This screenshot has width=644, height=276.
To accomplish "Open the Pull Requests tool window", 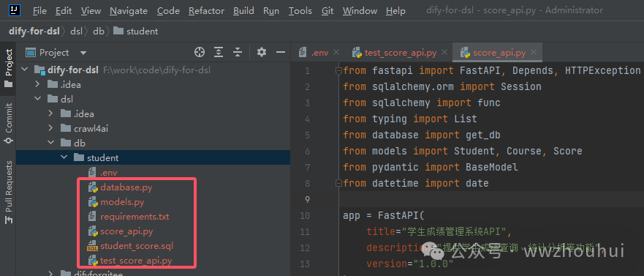I will 8,192.
